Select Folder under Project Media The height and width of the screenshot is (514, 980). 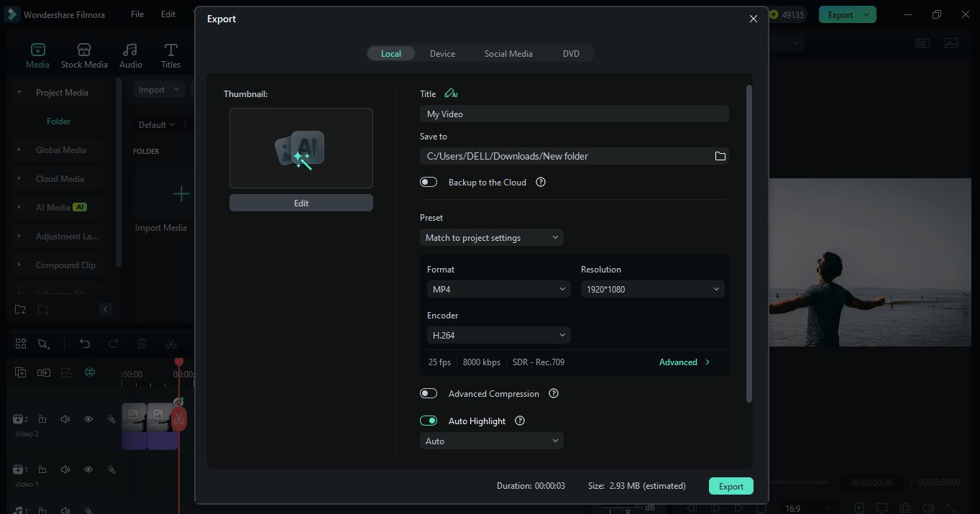tap(59, 121)
